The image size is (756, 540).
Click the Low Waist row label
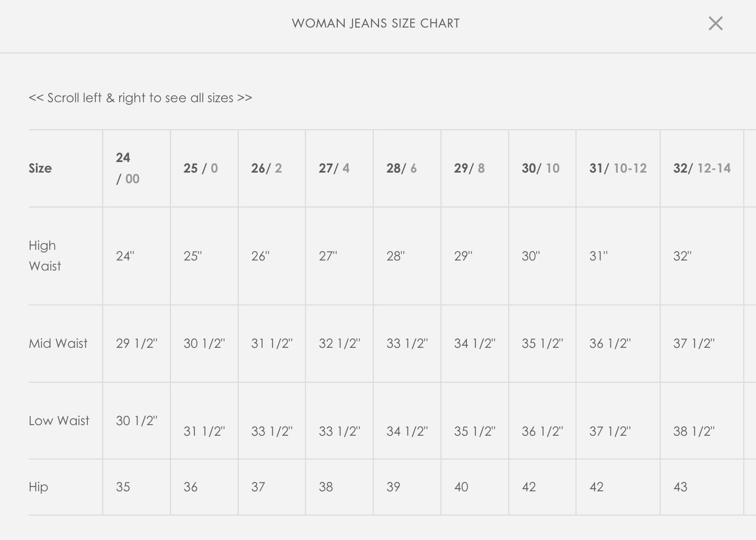59,421
